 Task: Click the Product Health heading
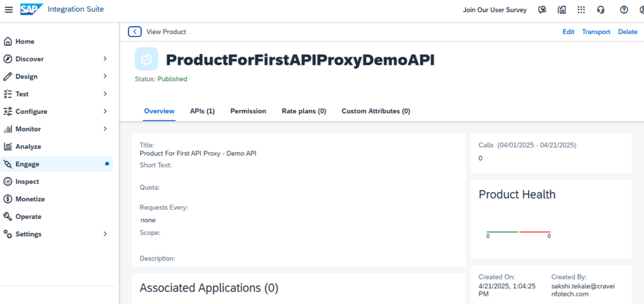(517, 195)
